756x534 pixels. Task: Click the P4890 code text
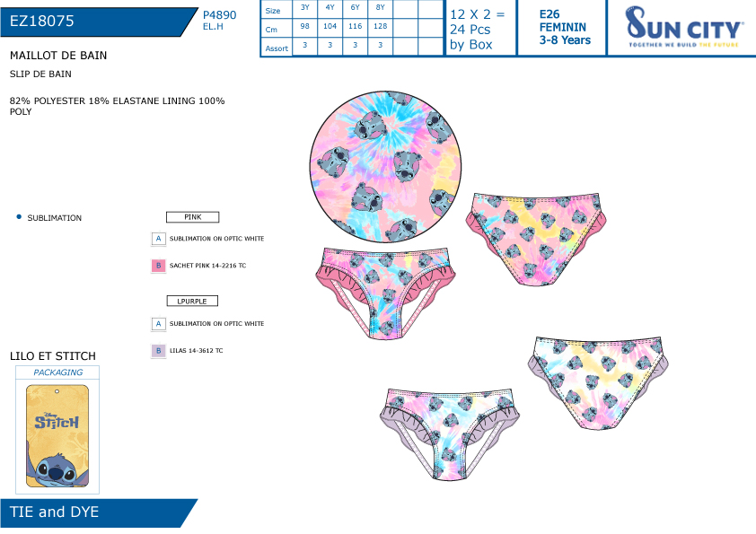pos(220,15)
